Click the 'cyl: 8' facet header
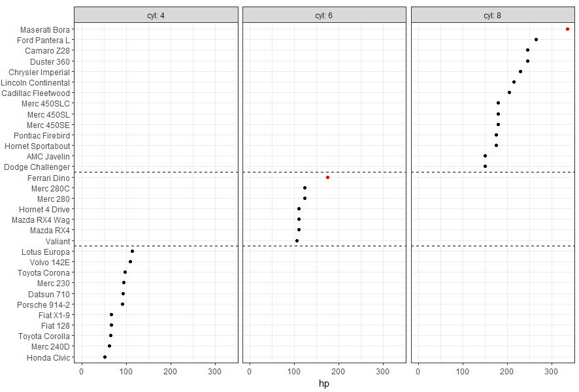This screenshot has width=579, height=392. click(x=493, y=15)
